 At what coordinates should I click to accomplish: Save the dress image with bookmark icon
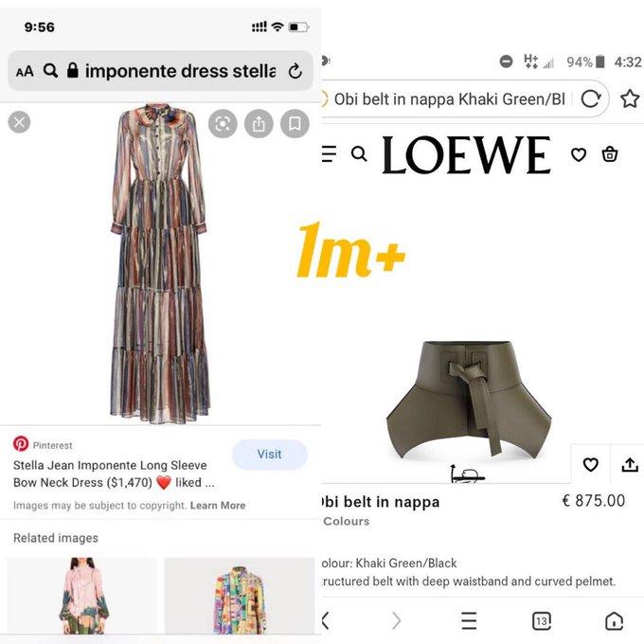click(x=295, y=123)
